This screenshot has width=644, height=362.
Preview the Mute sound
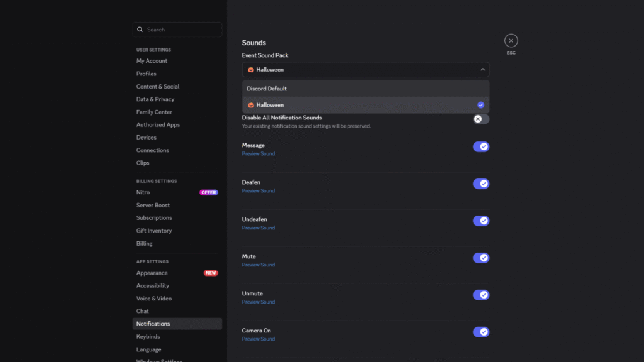click(x=258, y=265)
